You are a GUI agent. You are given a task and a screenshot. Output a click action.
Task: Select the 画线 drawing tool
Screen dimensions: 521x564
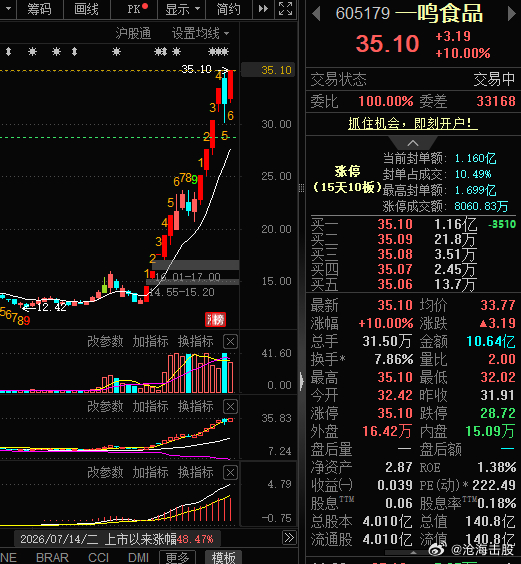[x=86, y=9]
